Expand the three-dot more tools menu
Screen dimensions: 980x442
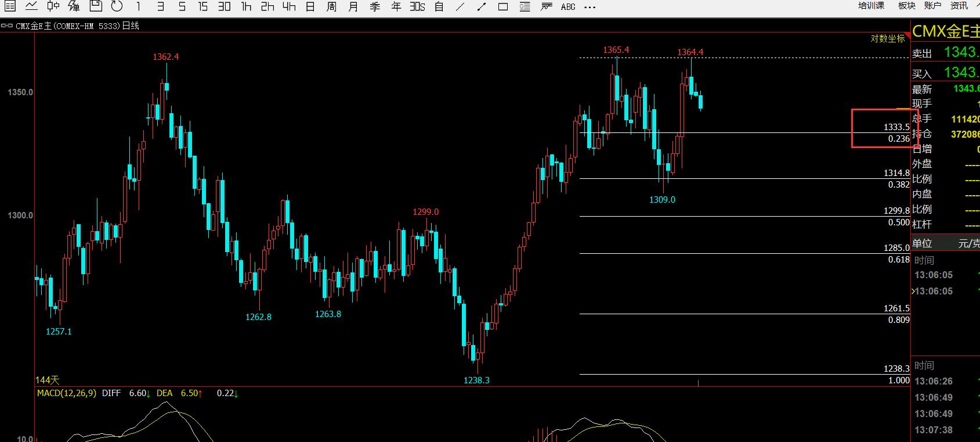point(590,7)
